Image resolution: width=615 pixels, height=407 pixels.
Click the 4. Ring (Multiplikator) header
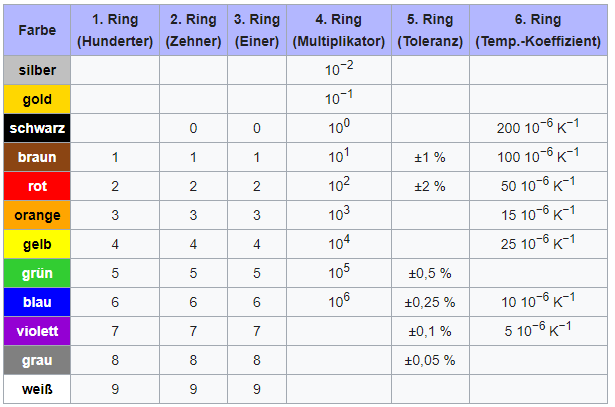tap(339, 30)
